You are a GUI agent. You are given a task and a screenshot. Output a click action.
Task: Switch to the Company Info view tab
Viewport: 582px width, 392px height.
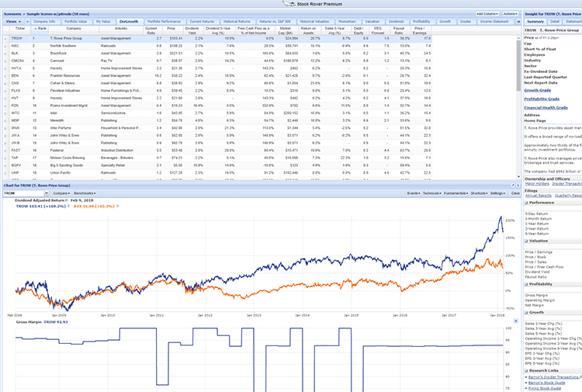(x=44, y=22)
